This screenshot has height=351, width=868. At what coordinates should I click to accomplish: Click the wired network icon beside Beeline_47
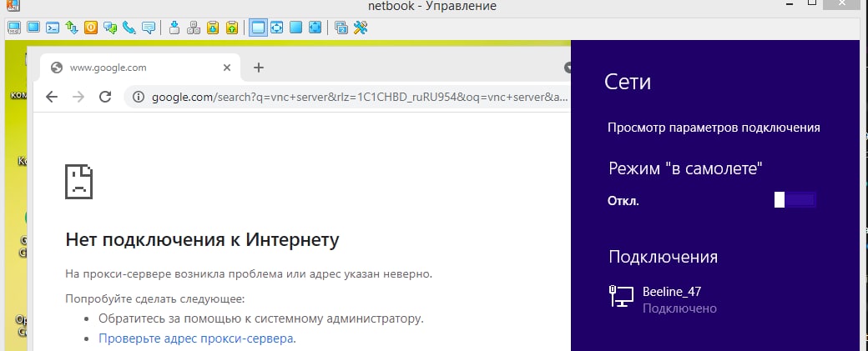pos(621,296)
